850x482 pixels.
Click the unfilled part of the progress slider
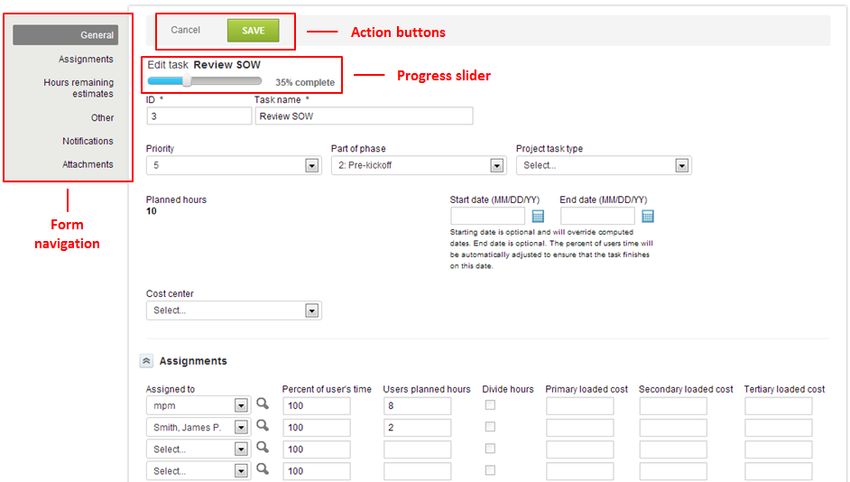pyautogui.click(x=226, y=81)
